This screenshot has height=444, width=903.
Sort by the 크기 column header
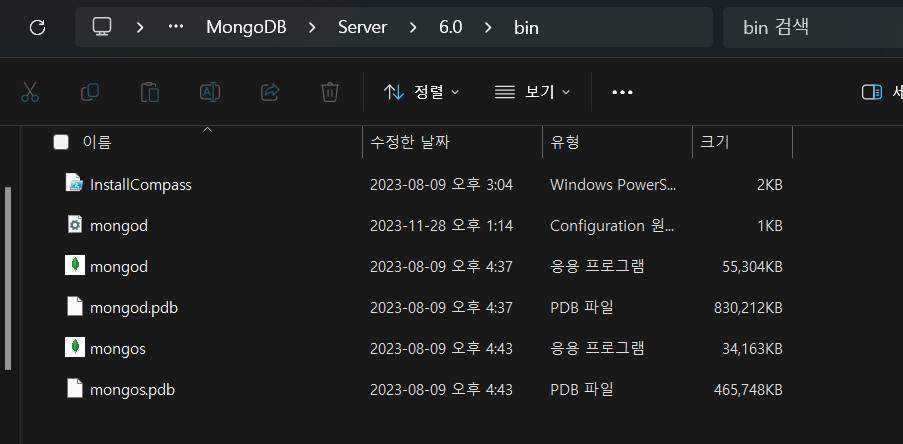point(715,142)
